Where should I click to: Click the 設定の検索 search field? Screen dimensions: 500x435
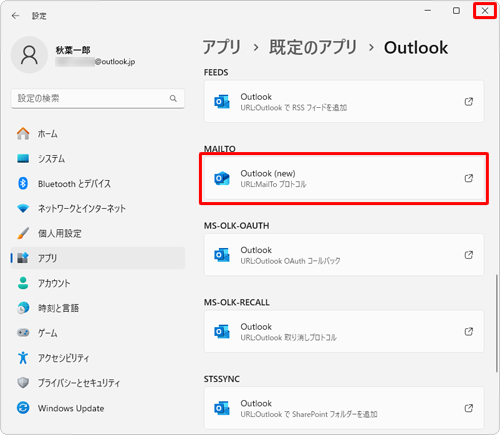(98, 98)
